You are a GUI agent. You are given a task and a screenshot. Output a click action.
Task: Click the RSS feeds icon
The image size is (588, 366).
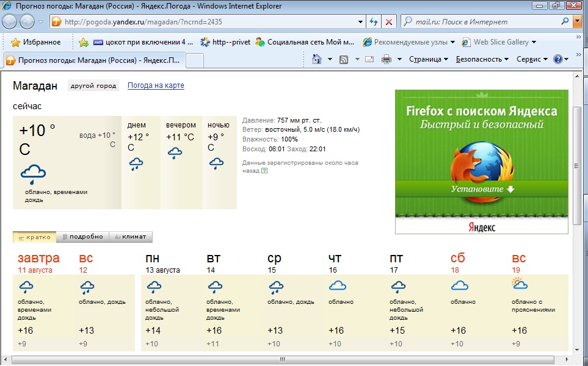pos(344,59)
